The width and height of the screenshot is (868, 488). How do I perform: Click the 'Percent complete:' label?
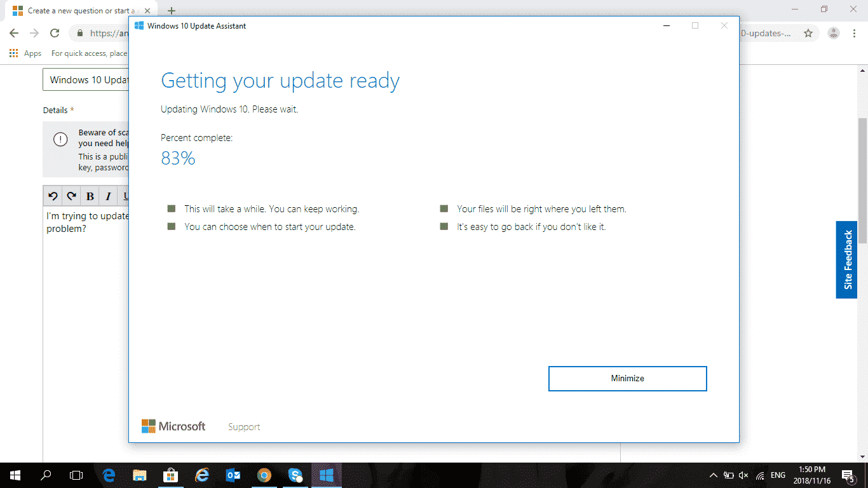[x=197, y=138]
